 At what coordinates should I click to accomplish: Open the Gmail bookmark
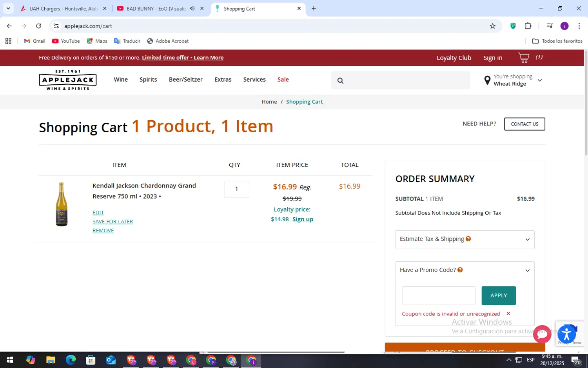pos(34,41)
